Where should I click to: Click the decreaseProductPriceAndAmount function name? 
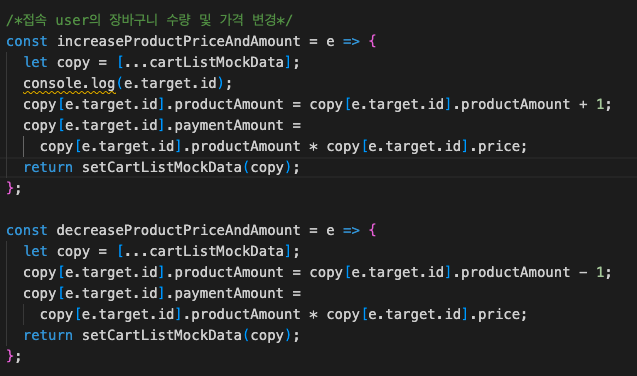(x=178, y=230)
